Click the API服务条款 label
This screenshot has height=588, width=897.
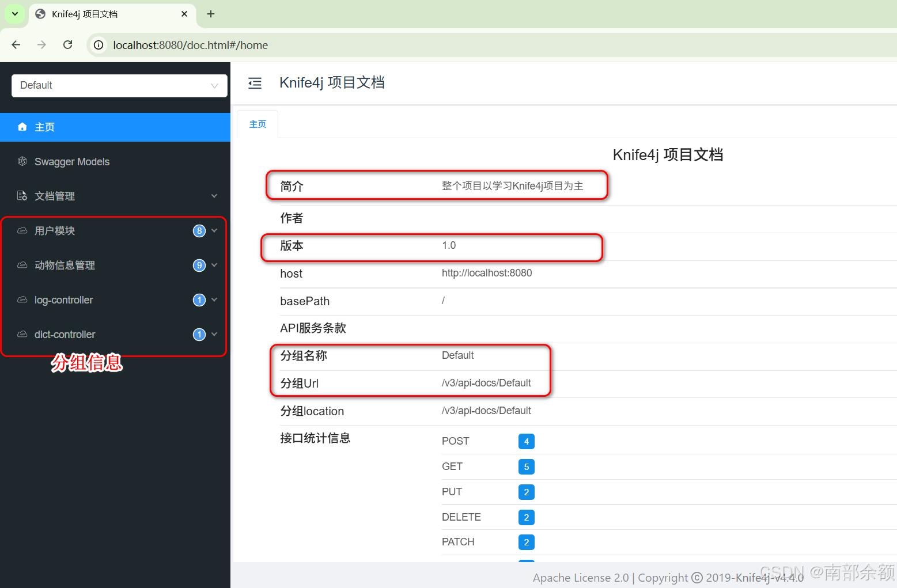pos(313,328)
